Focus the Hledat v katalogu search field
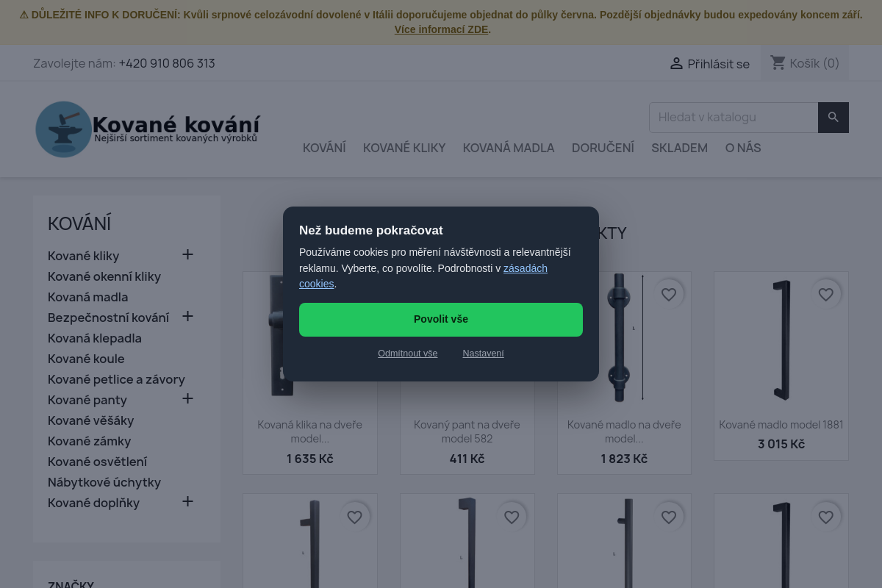882x588 pixels. pyautogui.click(x=734, y=118)
